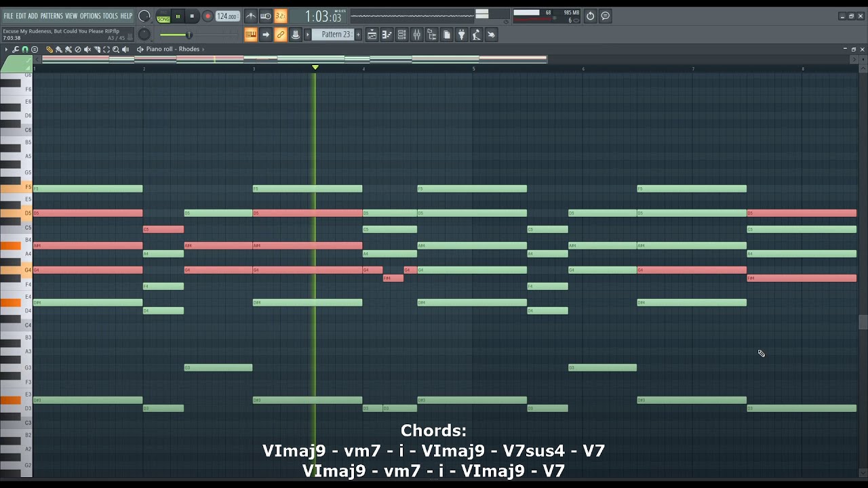Click the CPU and memory usage panel
The image size is (868, 488).
click(547, 16)
